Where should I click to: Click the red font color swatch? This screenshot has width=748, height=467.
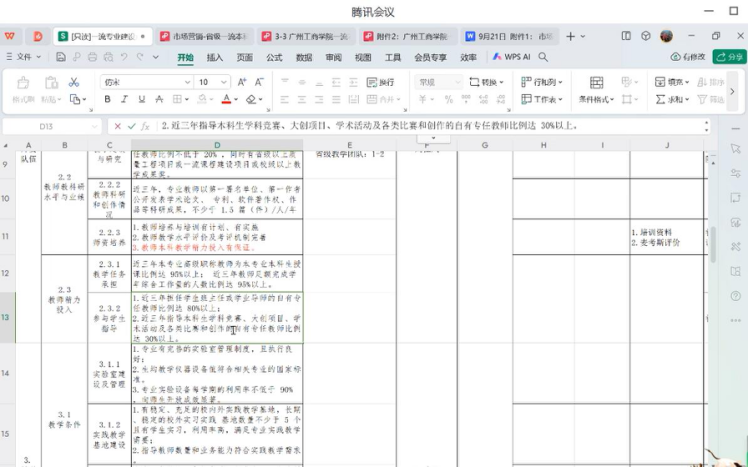pyautogui.click(x=227, y=100)
